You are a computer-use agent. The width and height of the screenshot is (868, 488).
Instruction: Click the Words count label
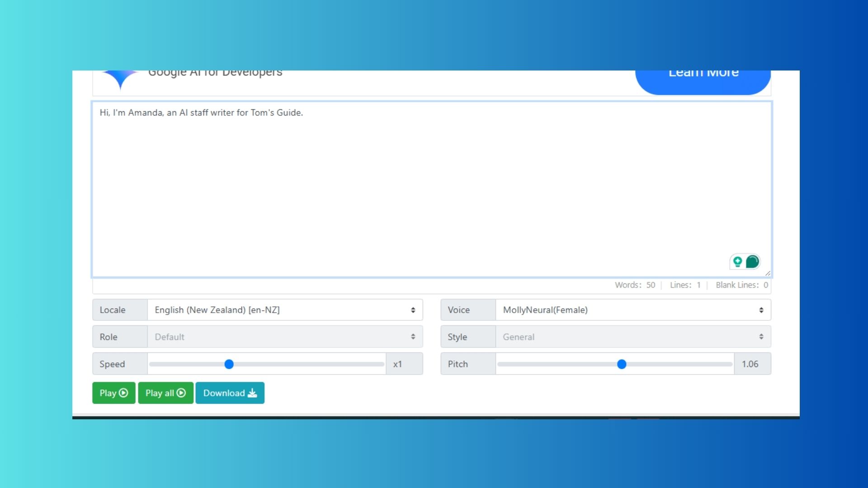click(635, 285)
